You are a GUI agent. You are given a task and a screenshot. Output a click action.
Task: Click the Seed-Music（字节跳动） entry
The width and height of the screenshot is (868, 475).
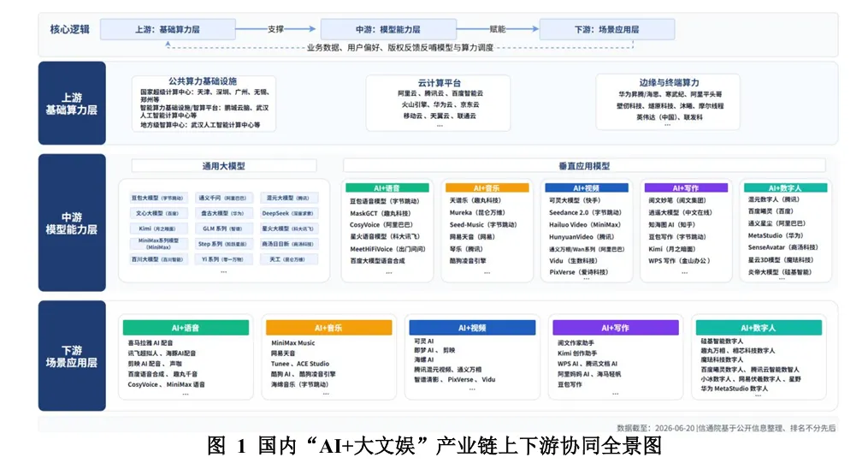point(482,224)
